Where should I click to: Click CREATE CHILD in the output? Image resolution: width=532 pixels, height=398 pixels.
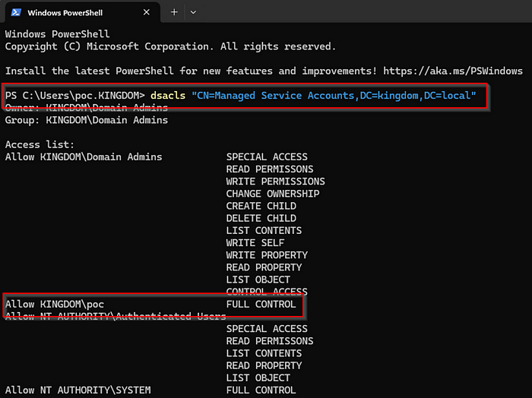pyautogui.click(x=261, y=206)
